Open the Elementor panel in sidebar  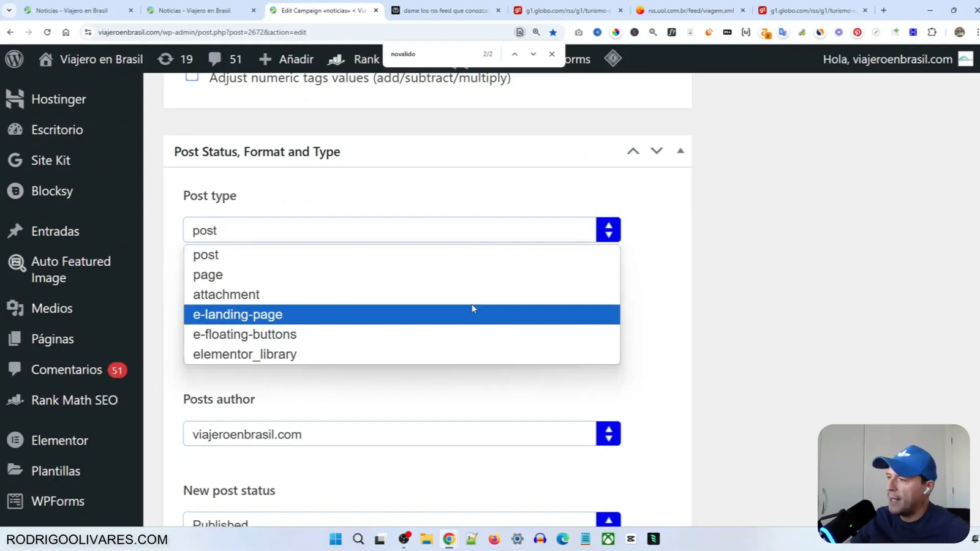click(59, 440)
